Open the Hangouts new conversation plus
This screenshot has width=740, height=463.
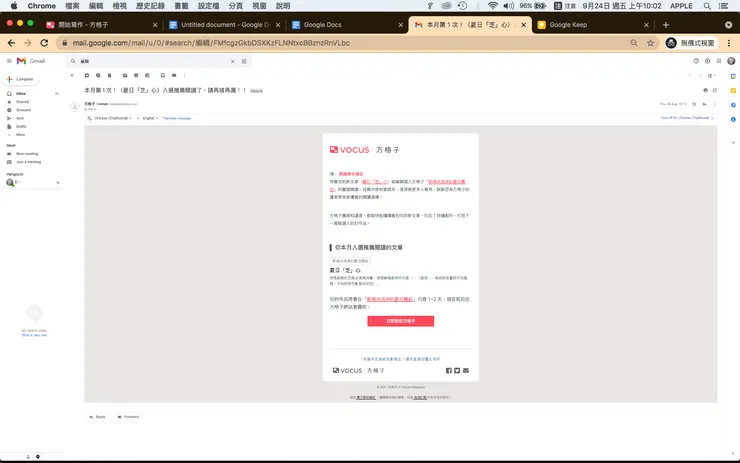point(58,183)
